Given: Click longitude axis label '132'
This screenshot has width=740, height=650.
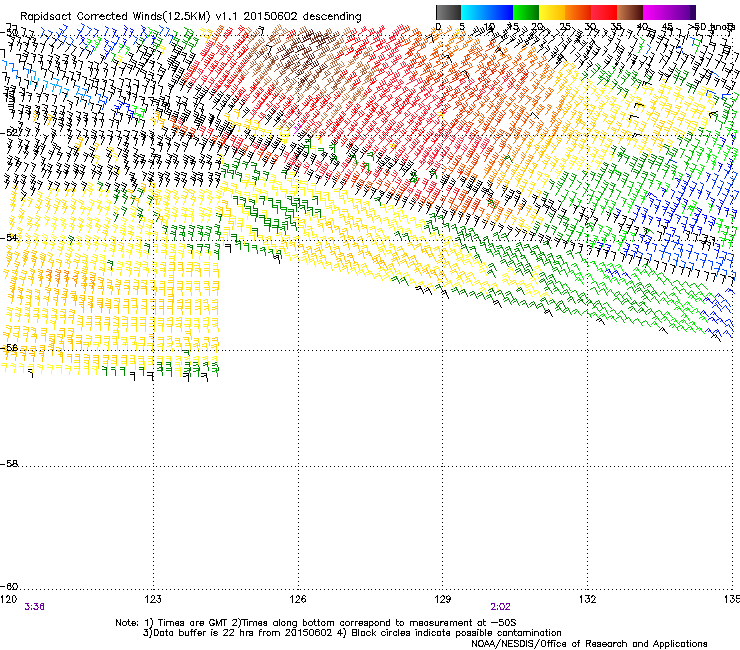Looking at the screenshot, I should coord(588,599).
